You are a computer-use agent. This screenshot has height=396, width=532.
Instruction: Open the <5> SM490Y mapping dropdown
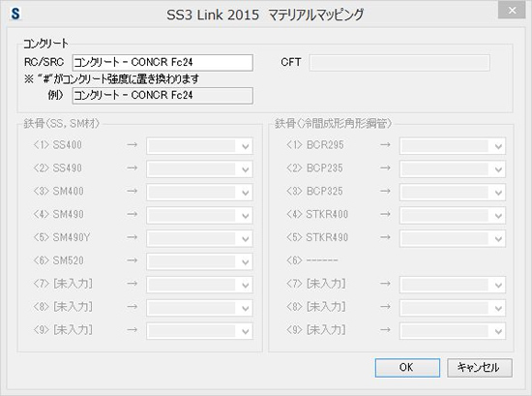199,238
